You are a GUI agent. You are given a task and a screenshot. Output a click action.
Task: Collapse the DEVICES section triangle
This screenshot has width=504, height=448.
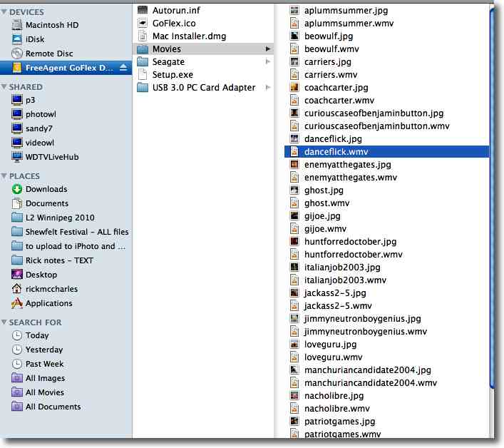(4, 12)
